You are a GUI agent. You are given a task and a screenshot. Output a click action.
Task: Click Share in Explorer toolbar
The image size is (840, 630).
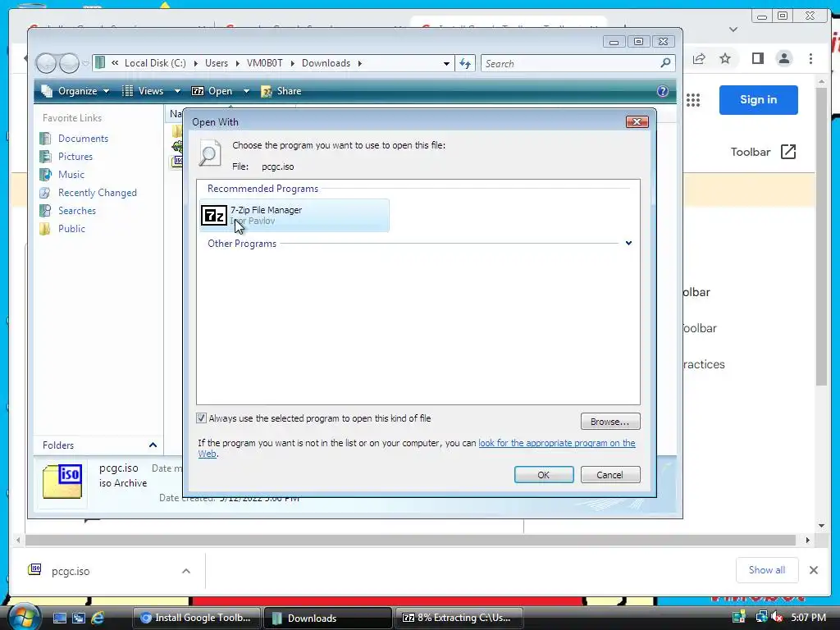pyautogui.click(x=281, y=91)
